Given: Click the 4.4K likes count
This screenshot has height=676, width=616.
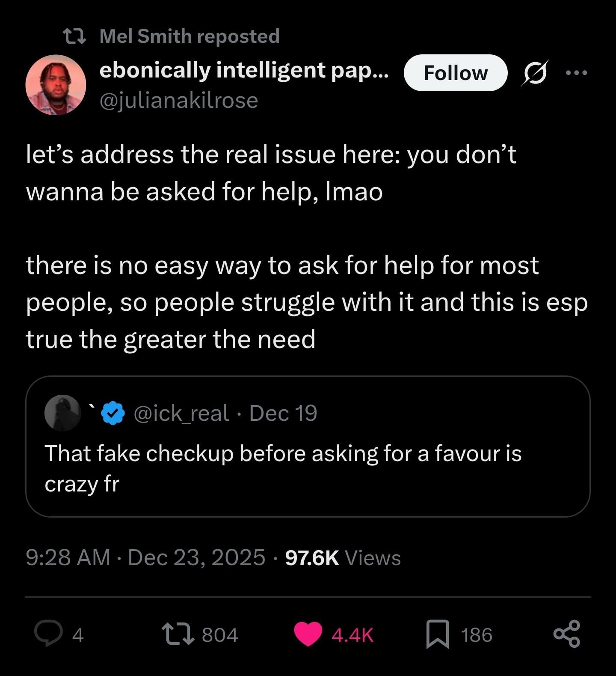Looking at the screenshot, I should [x=352, y=634].
